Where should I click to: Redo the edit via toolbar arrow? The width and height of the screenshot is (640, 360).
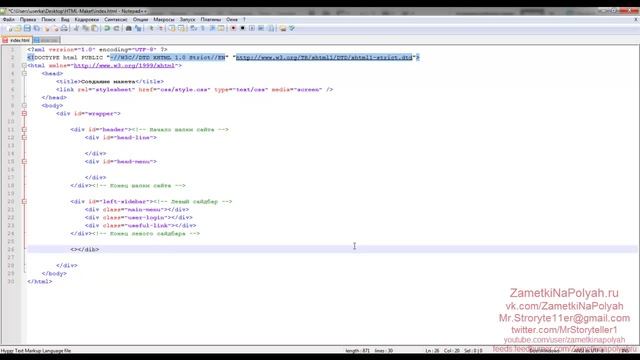116,29
